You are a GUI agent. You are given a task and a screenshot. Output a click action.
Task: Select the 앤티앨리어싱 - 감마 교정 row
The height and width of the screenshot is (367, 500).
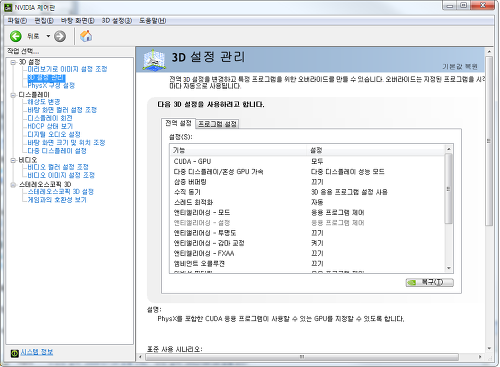coord(307,243)
